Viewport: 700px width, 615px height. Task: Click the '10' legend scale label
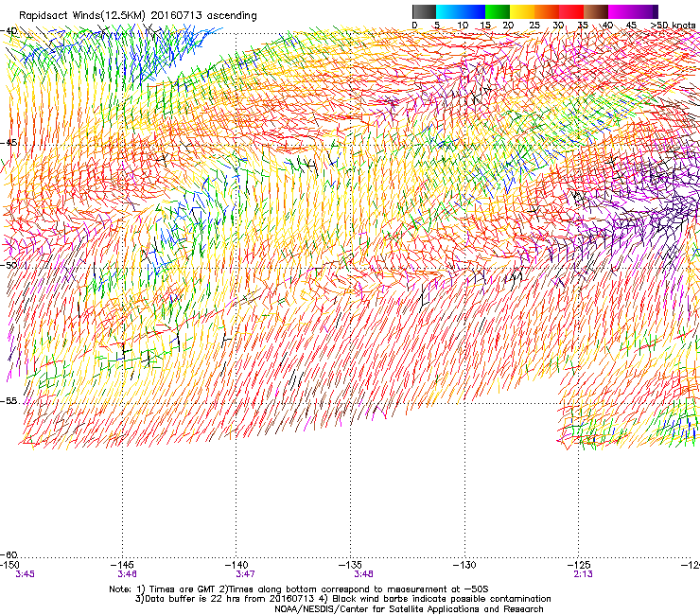pyautogui.click(x=463, y=26)
